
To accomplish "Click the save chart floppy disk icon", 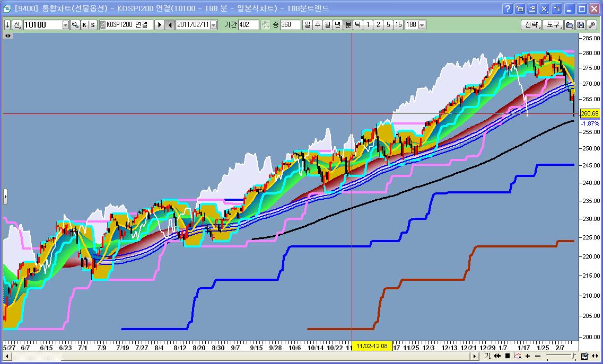I will click(x=581, y=25).
